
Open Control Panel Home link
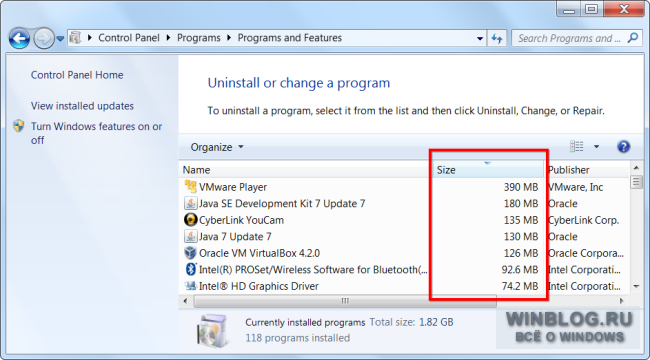tap(77, 75)
